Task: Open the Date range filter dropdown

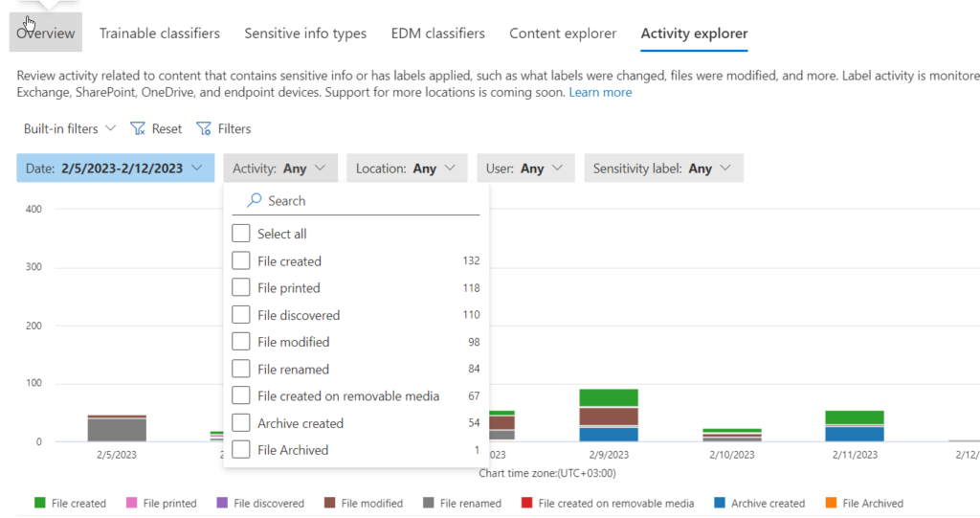Action: 115,169
